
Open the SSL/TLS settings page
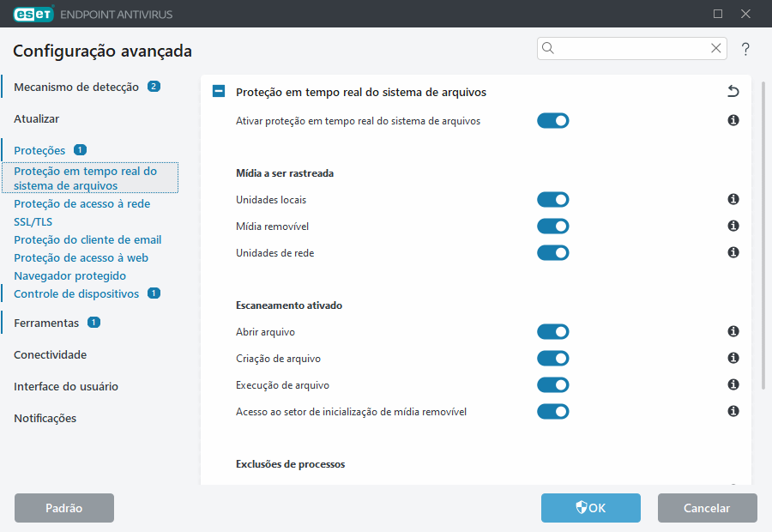[x=31, y=221]
